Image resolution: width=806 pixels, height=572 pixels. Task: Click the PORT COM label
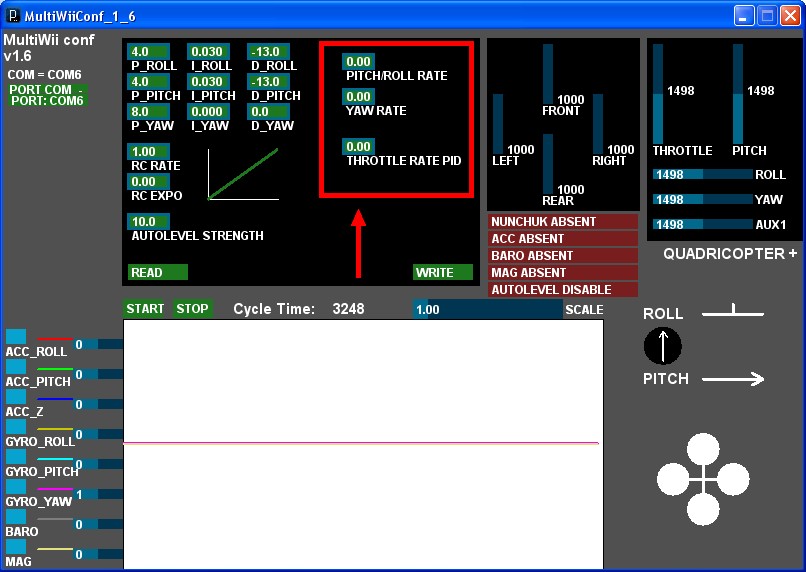pos(46,90)
